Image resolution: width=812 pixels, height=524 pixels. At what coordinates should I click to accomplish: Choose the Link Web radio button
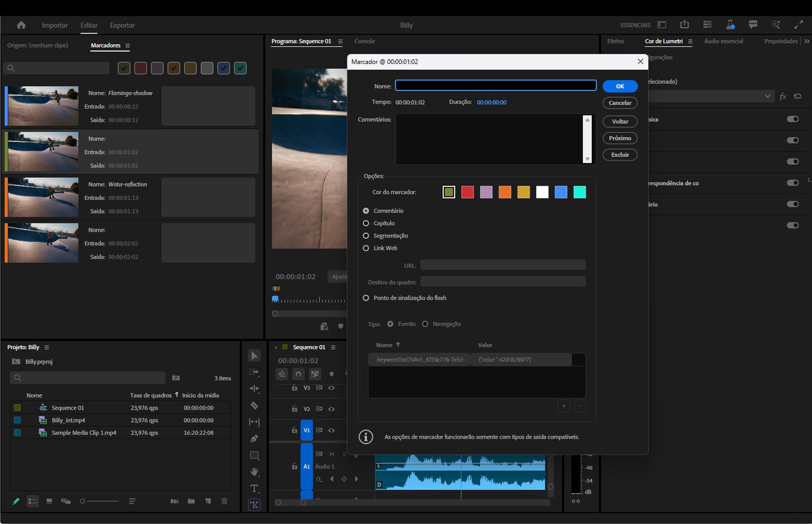point(366,248)
